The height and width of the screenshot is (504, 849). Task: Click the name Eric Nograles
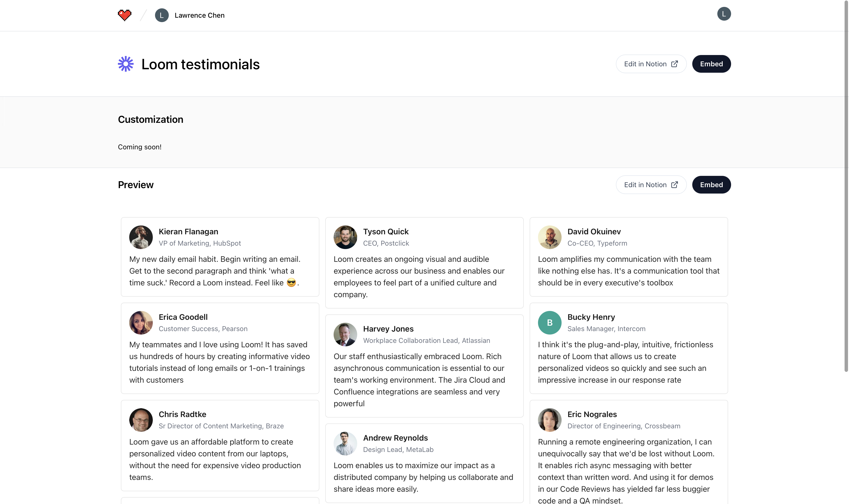(x=592, y=414)
